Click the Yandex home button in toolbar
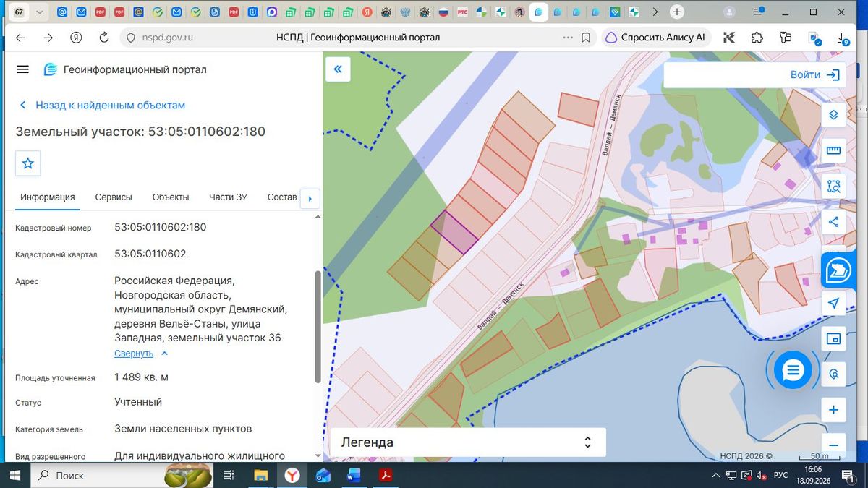Image resolution: width=868 pixels, height=488 pixels. click(76, 38)
